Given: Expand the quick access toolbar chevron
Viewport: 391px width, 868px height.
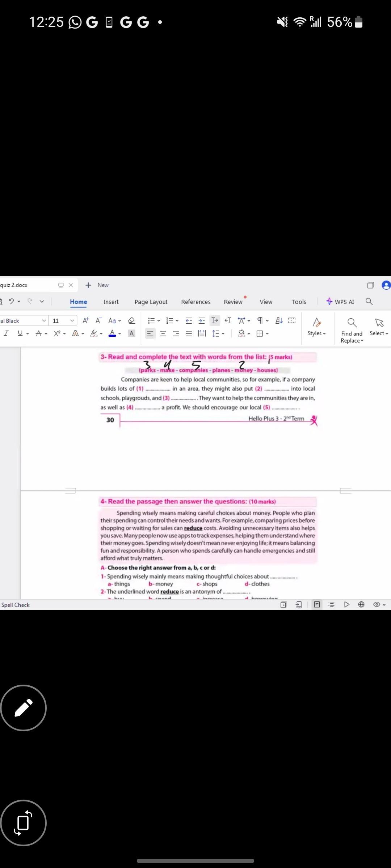Looking at the screenshot, I should (x=42, y=302).
